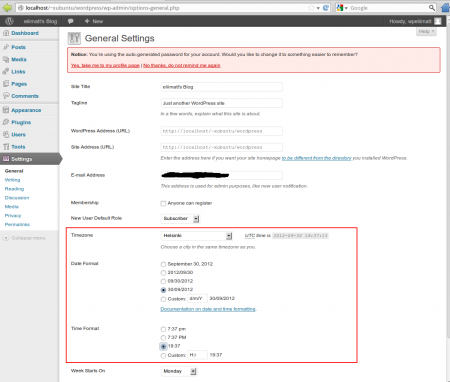Open Documentation on date and time formatting

tap(208, 309)
